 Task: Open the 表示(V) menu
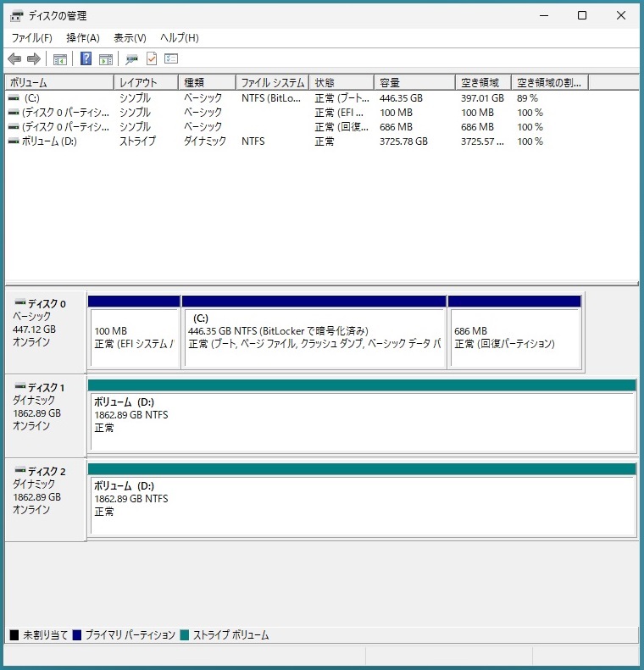pyautogui.click(x=130, y=38)
